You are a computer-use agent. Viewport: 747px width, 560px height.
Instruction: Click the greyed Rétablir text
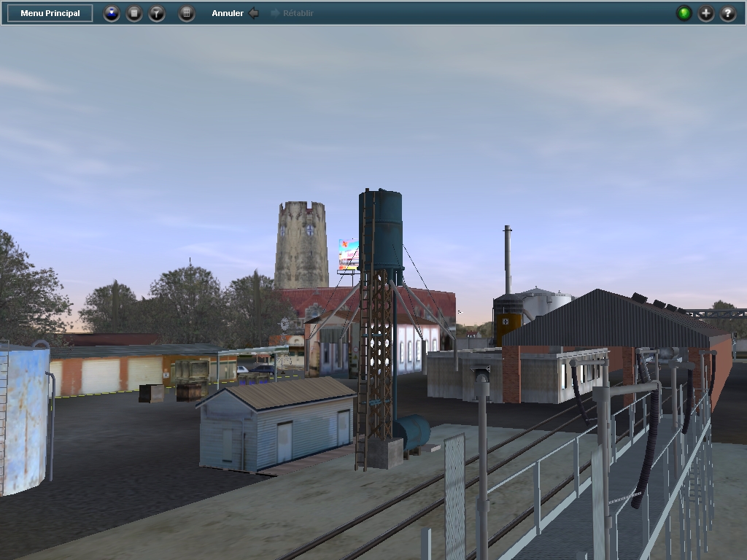[298, 13]
